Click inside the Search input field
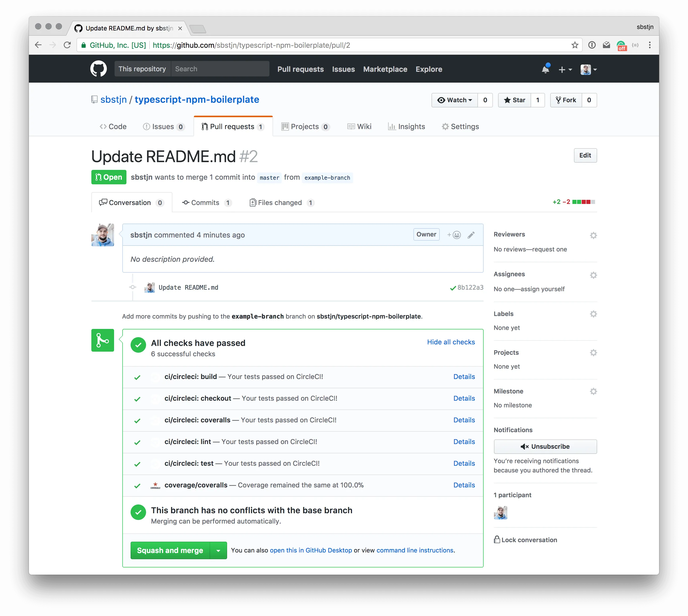 coord(220,69)
